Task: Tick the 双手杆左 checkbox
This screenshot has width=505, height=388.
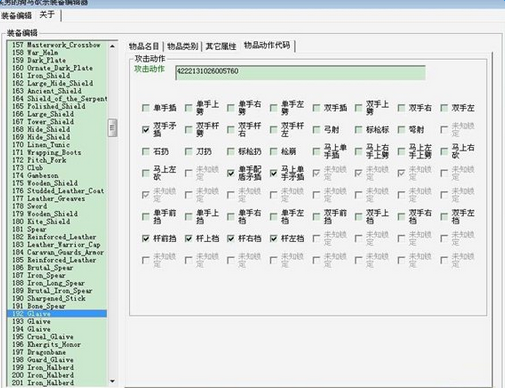Action: tap(273, 130)
